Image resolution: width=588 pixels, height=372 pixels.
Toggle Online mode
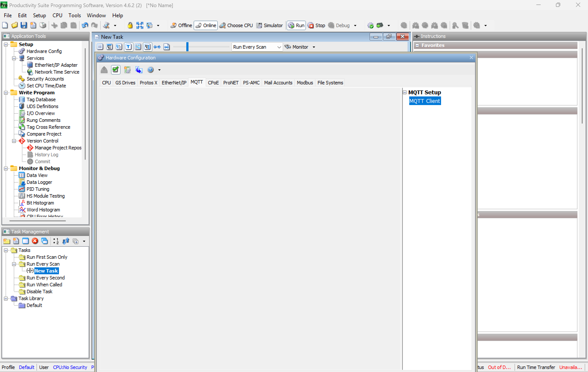point(206,25)
